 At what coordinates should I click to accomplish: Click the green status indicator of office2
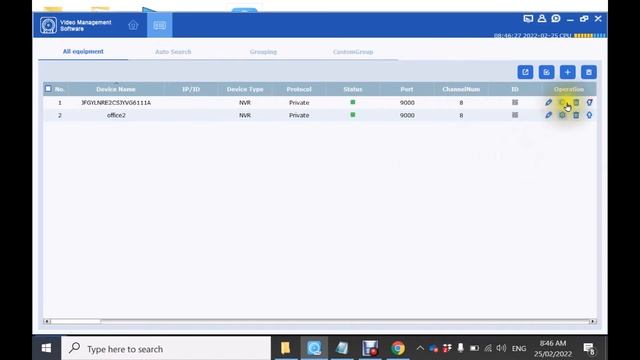click(x=353, y=115)
